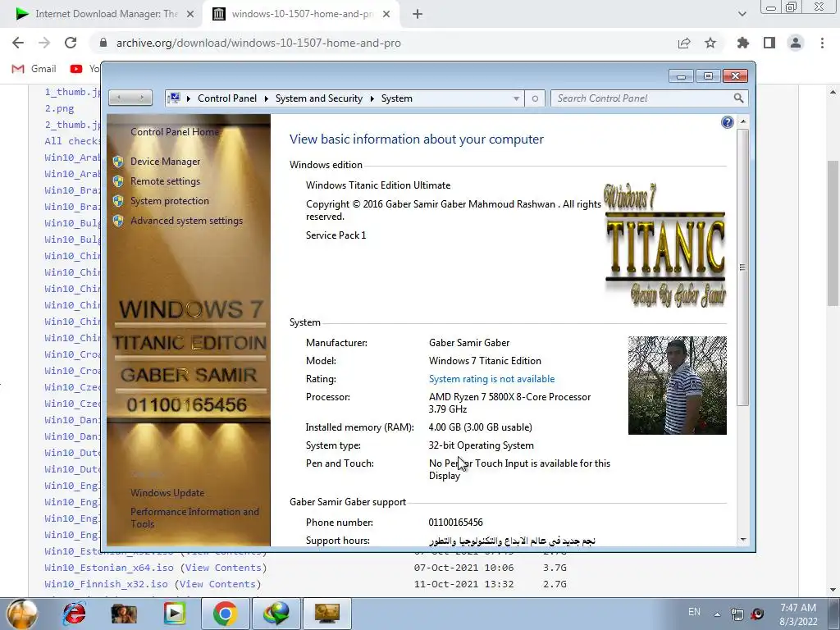Click the Windows Start orb
This screenshot has width=840, height=630.
pos(22,614)
